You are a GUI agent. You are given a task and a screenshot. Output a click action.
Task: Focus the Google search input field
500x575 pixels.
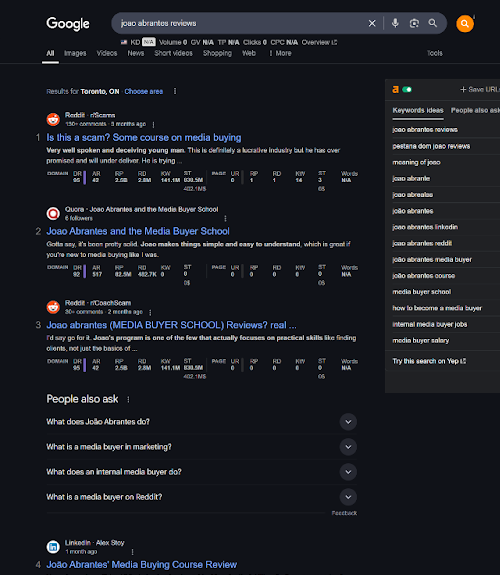pos(242,23)
